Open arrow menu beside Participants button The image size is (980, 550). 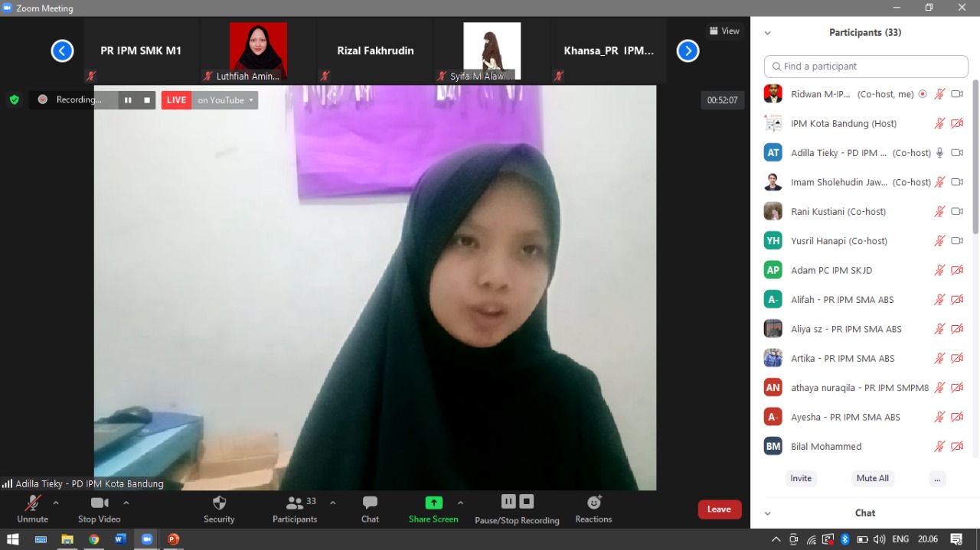click(332, 503)
